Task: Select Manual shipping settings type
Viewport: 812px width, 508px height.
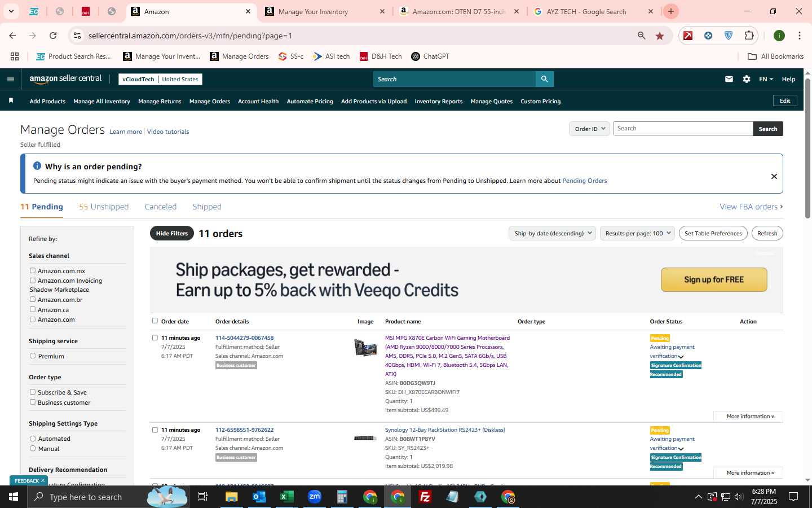Action: point(33,449)
